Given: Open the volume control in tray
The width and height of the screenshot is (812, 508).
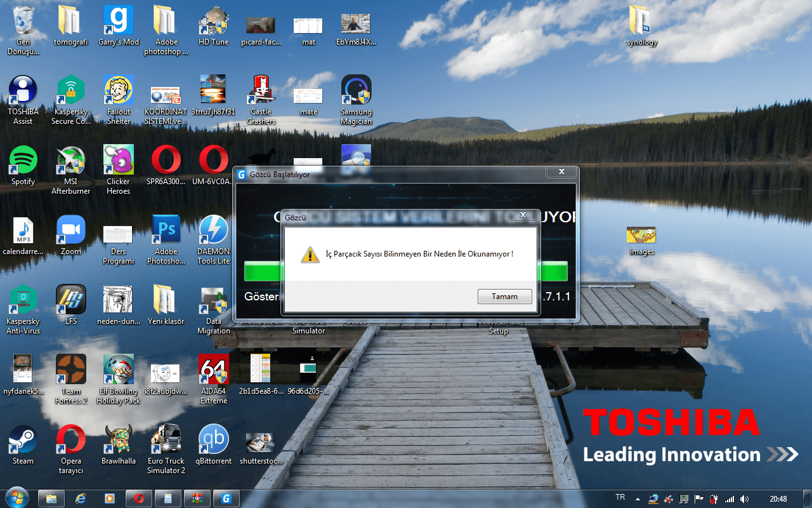Looking at the screenshot, I should (x=745, y=499).
